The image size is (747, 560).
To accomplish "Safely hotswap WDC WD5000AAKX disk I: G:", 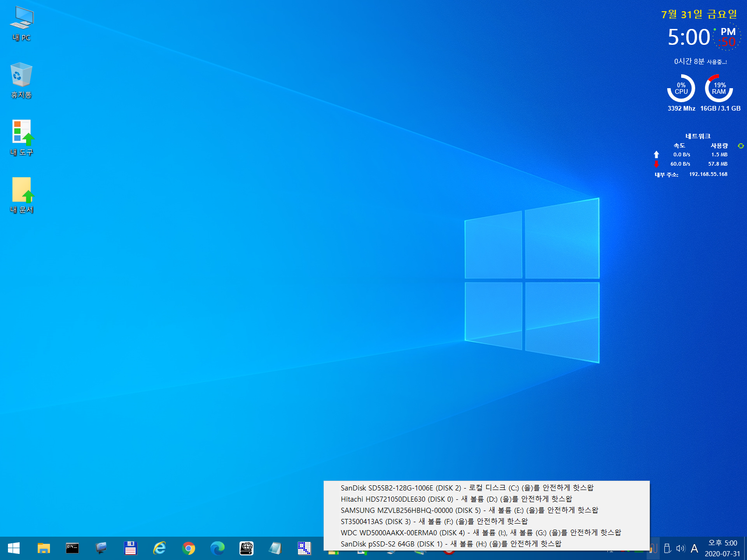I will coord(486,532).
